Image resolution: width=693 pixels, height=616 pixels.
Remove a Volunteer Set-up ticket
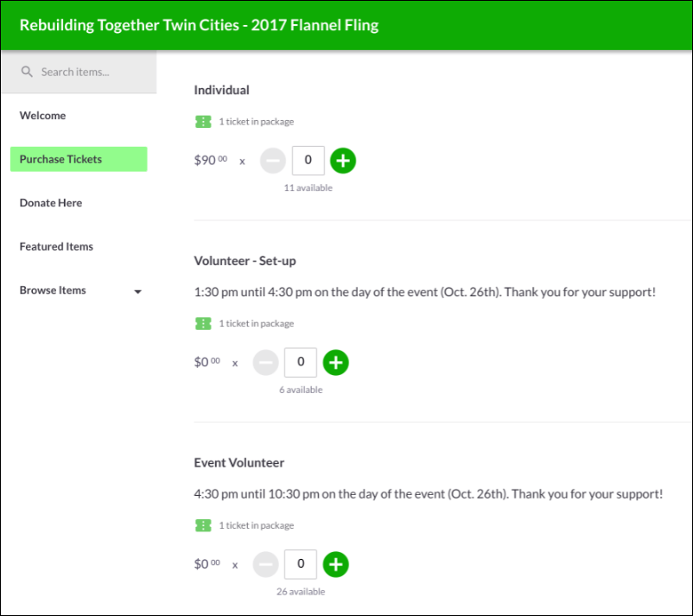265,362
